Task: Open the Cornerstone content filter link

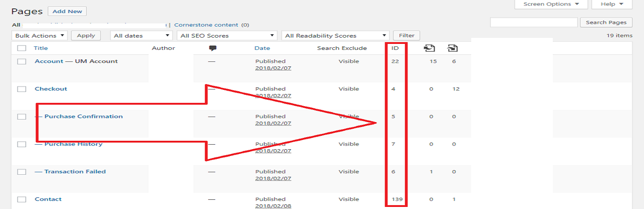Action: [206, 25]
